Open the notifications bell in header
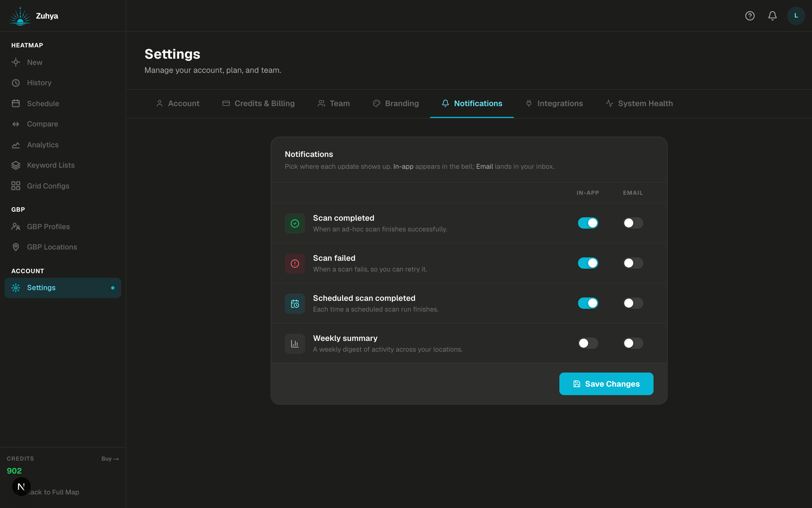Image resolution: width=812 pixels, height=508 pixels. 773,16
